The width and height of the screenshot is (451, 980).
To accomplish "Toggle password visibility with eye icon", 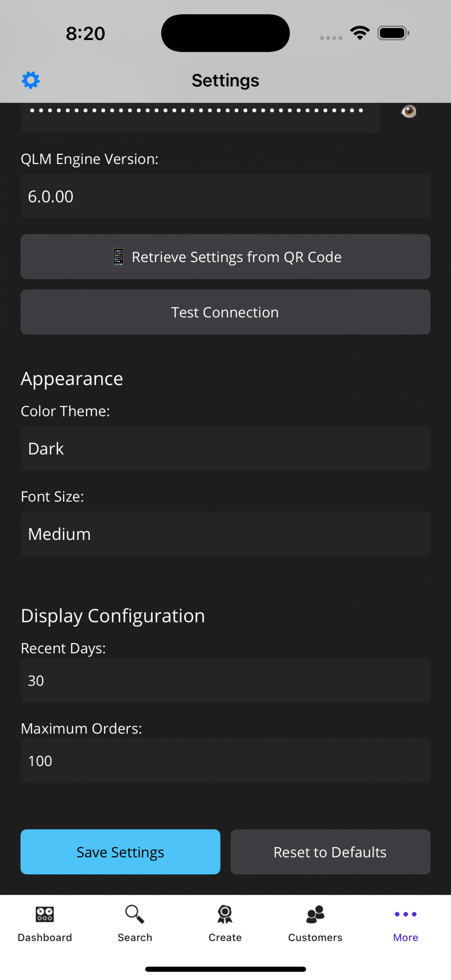I will point(409,111).
